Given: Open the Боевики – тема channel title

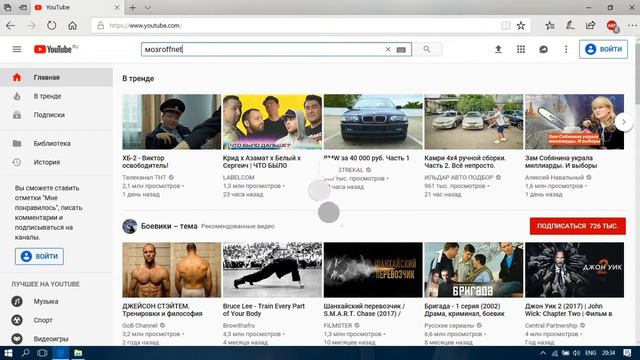Looking at the screenshot, I should [169, 226].
